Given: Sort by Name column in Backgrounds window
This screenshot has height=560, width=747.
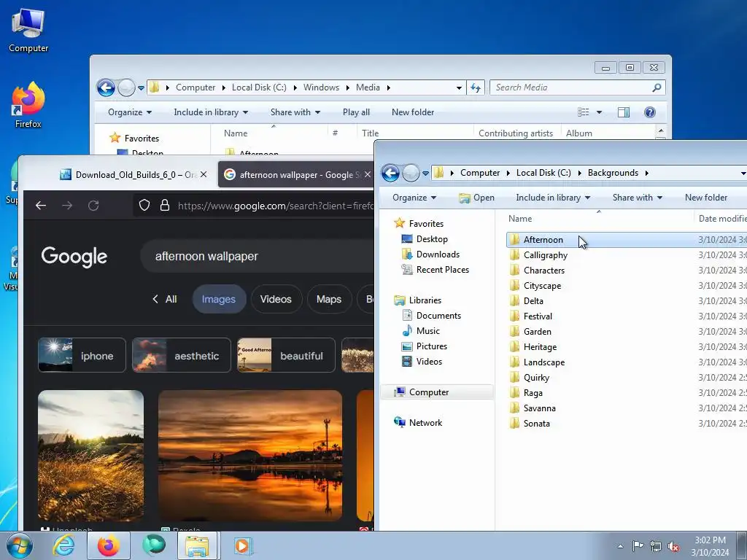Looking at the screenshot, I should click(x=519, y=219).
